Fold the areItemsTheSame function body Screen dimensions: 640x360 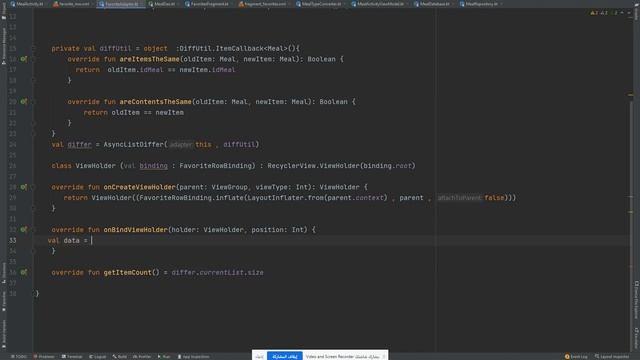[34, 59]
